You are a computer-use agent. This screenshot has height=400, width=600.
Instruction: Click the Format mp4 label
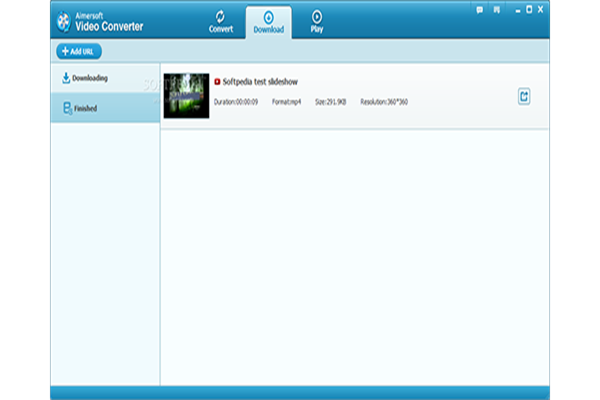(289, 102)
